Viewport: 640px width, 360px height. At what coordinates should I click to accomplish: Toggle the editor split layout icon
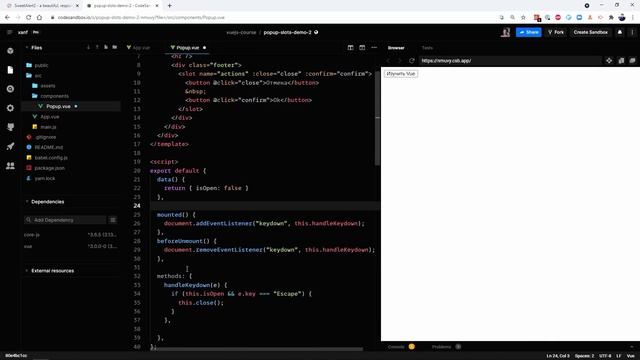[x=350, y=47]
